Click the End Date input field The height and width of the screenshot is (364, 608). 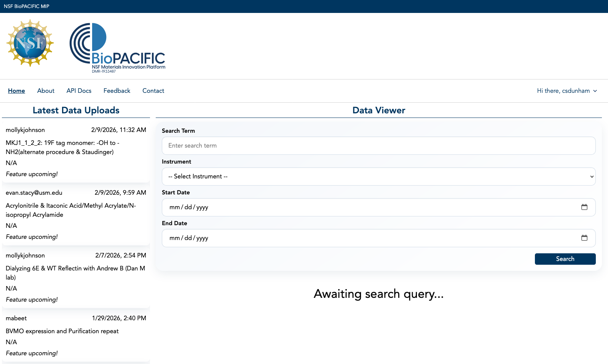coord(373,238)
